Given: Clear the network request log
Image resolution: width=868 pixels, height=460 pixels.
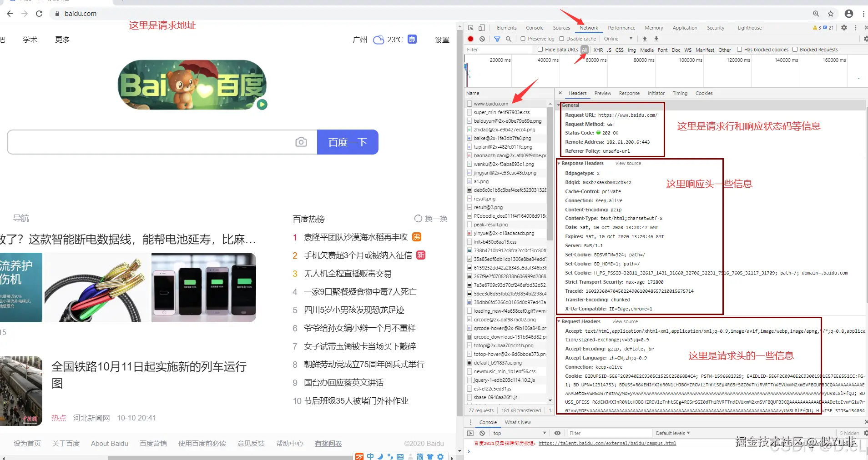Looking at the screenshot, I should click(482, 39).
